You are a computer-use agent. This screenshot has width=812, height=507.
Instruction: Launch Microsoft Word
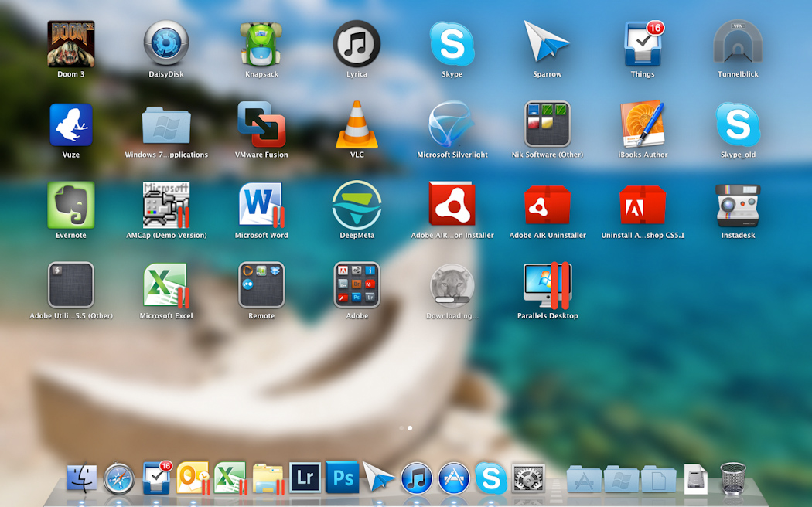261,205
